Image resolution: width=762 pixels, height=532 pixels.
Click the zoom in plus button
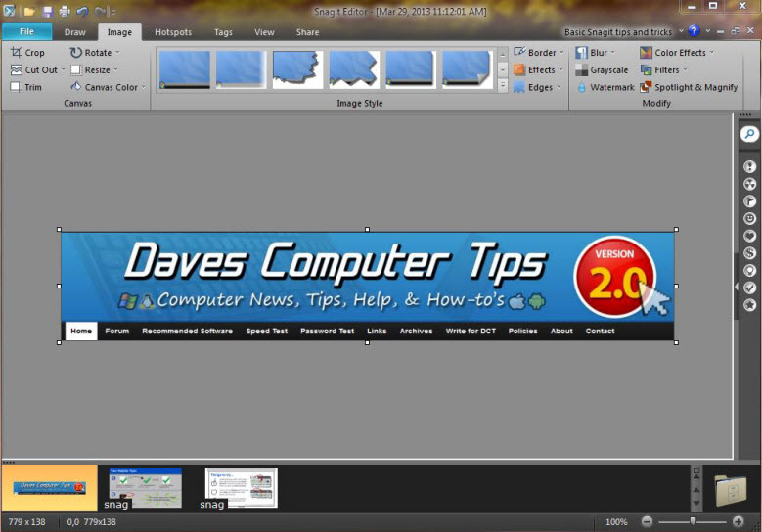[x=738, y=522]
